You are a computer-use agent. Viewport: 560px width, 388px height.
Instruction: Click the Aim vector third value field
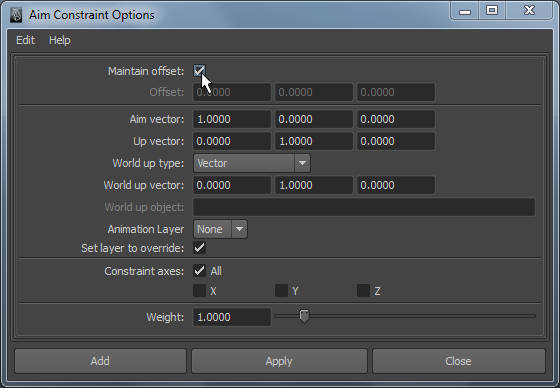tap(396, 119)
